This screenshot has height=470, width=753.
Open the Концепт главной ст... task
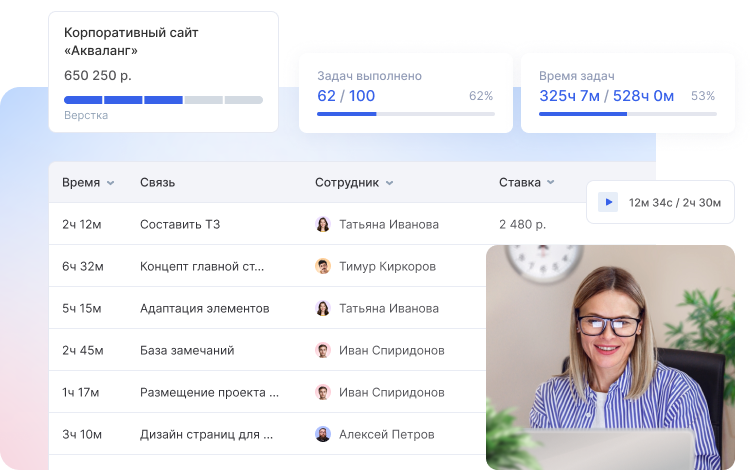pyautogui.click(x=202, y=266)
